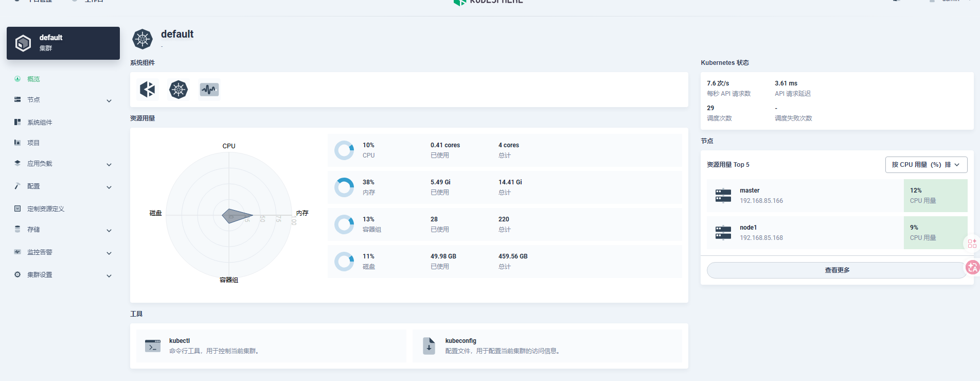This screenshot has height=381, width=980.
Task: Select 项目 in the sidebar
Action: [x=33, y=143]
